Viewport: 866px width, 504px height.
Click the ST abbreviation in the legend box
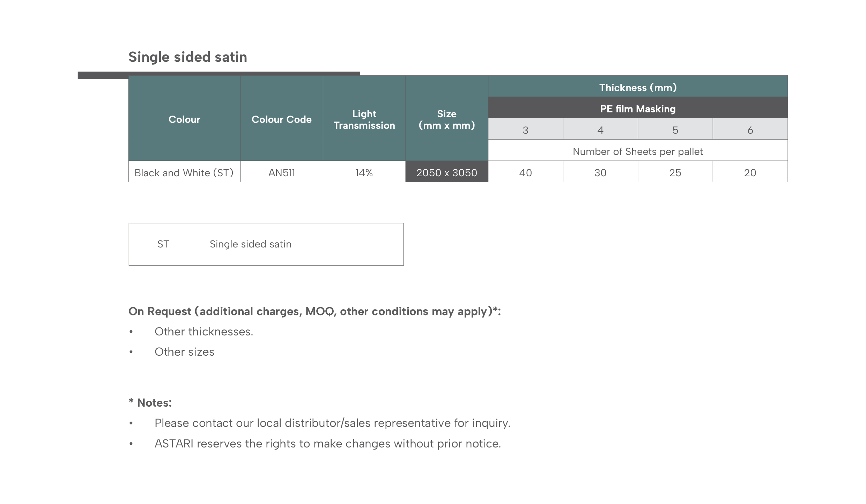[163, 244]
